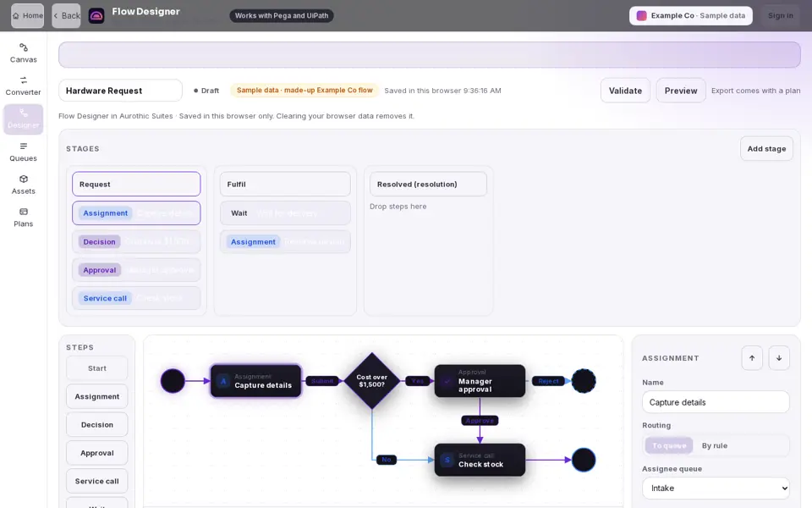Viewport: 812px width, 508px height.
Task: Select the Decision step in Request stage
Action: [136, 241]
